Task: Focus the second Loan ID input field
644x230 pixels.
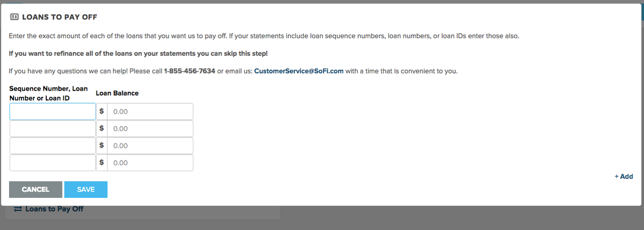Action: point(53,128)
